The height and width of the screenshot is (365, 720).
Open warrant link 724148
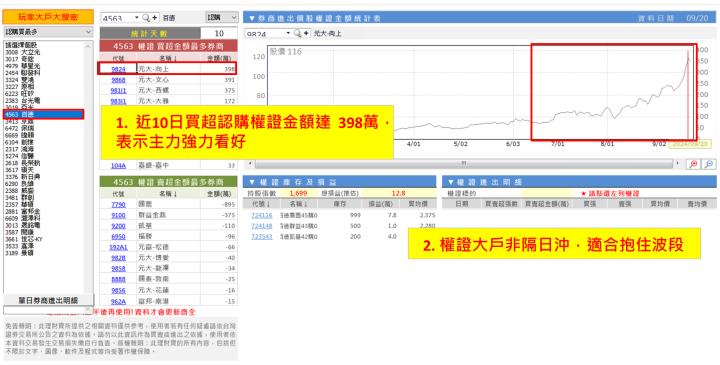tap(262, 226)
